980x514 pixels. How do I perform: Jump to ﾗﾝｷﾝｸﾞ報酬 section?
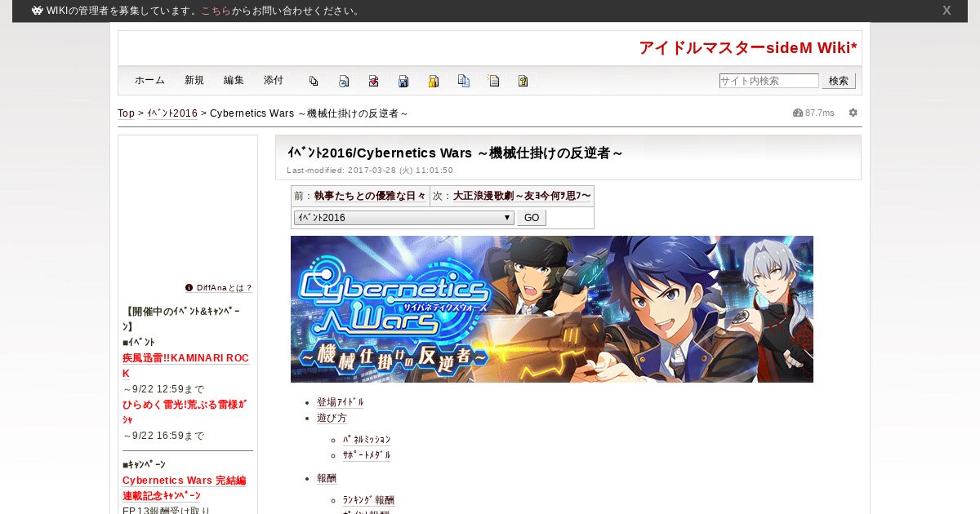[368, 500]
